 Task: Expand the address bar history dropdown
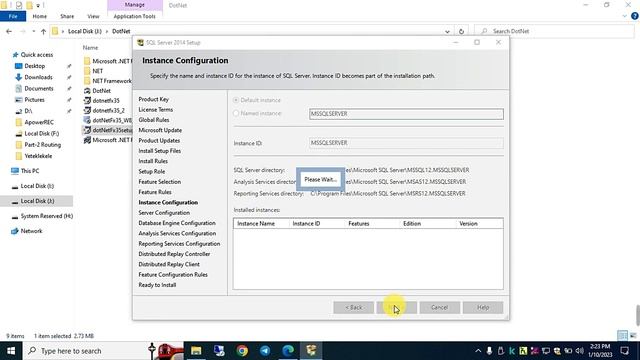point(447,31)
